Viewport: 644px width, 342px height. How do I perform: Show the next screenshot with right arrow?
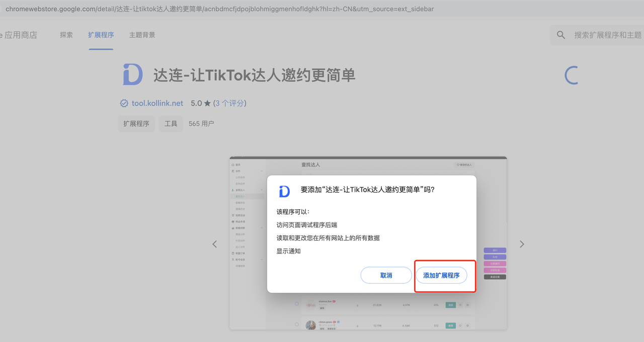[522, 244]
